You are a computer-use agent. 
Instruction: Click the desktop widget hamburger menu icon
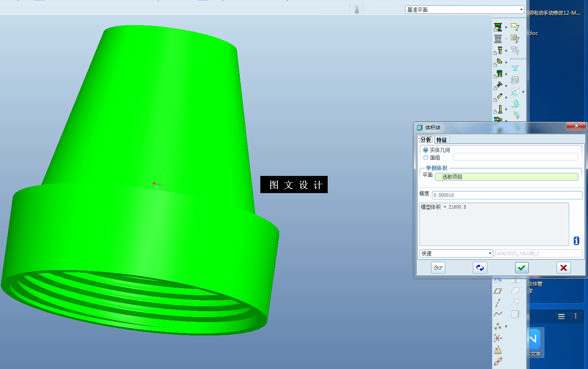[x=561, y=317]
